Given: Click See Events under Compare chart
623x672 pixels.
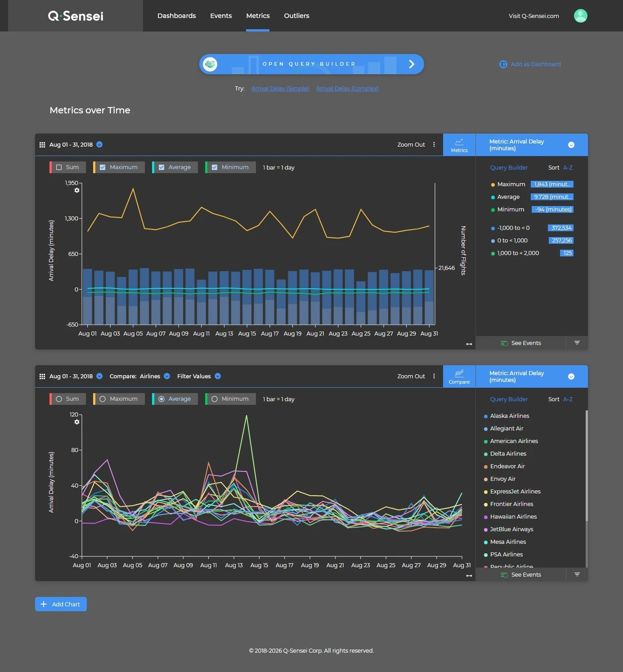Looking at the screenshot, I should pos(521,575).
